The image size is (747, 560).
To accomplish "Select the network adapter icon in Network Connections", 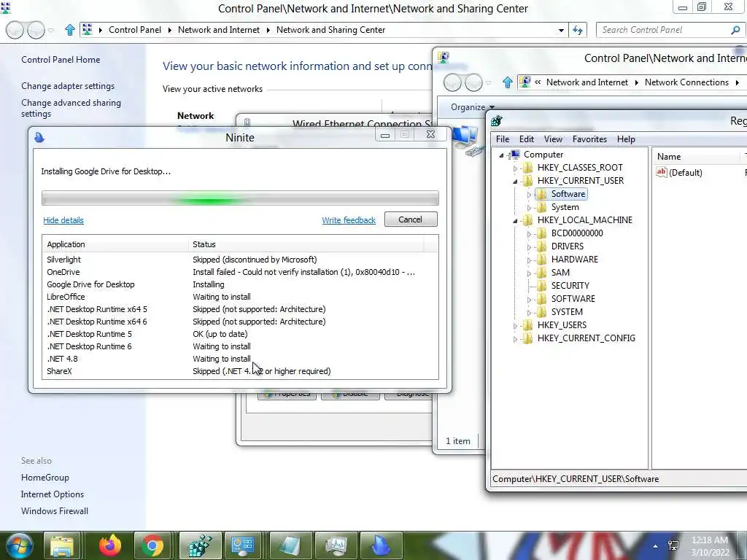I will pyautogui.click(x=466, y=141).
